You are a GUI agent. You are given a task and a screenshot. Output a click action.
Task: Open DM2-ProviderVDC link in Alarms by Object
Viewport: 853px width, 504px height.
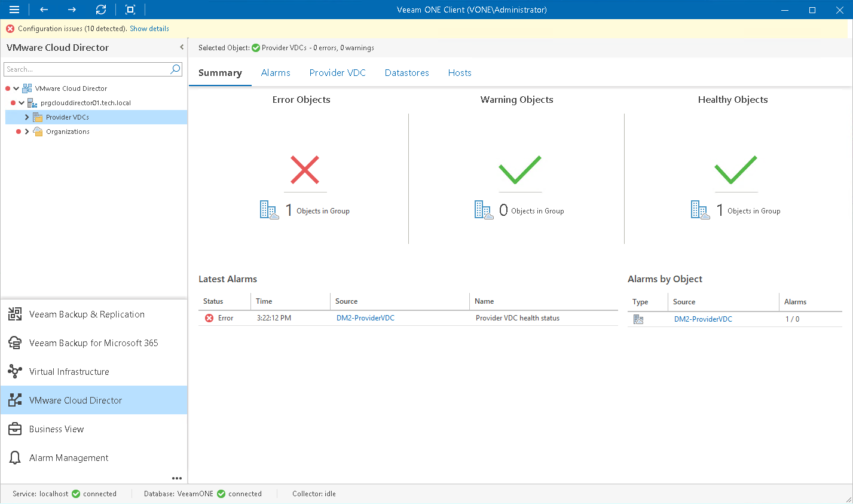tap(703, 319)
